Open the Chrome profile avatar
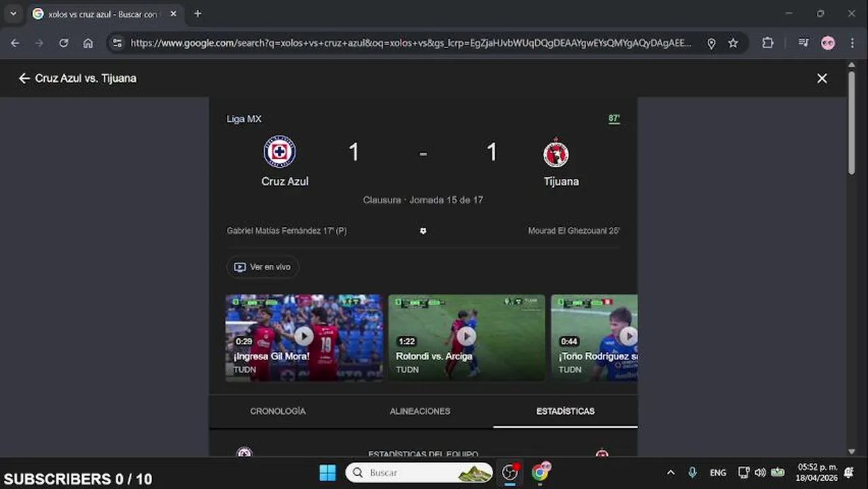This screenshot has width=868, height=489. click(827, 43)
